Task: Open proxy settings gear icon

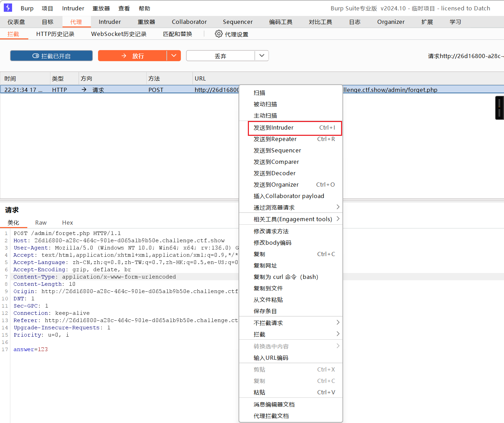Action: point(219,34)
